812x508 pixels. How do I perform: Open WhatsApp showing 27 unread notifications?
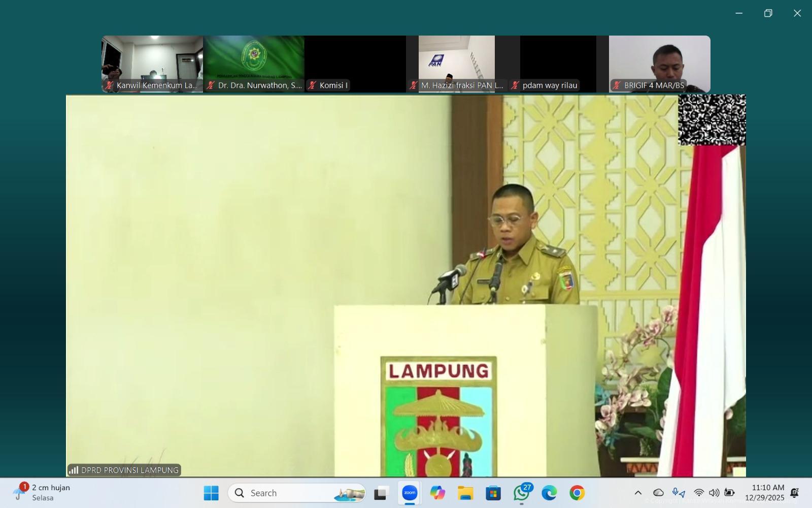tap(521, 493)
